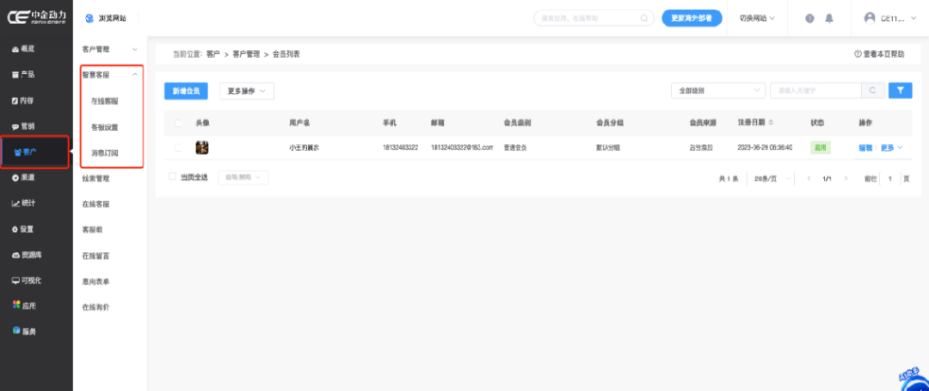Click the phone number 18132483322
Screen dimensions: 929x391
tap(400, 148)
